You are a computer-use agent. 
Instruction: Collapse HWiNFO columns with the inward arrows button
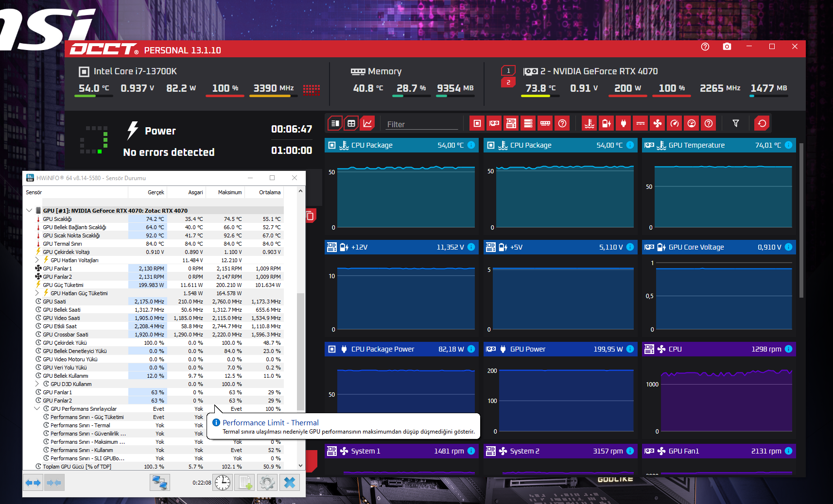click(54, 483)
